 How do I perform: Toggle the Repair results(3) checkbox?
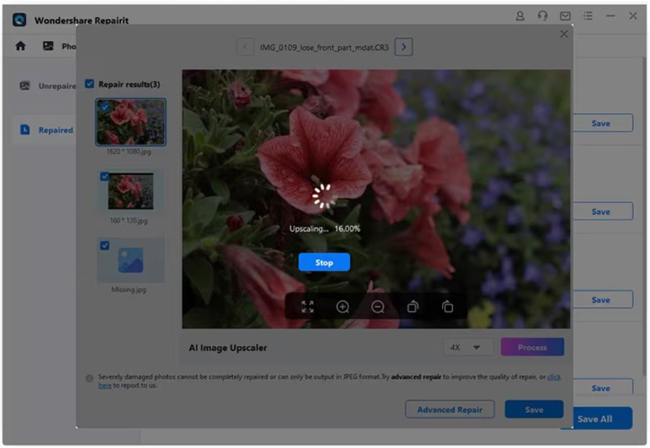tap(90, 84)
